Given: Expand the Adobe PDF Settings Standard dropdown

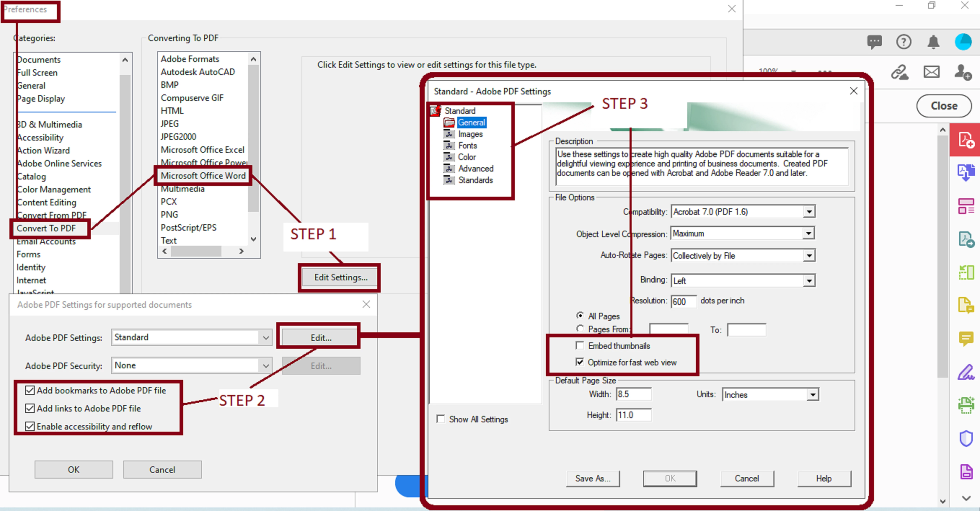Looking at the screenshot, I should pyautogui.click(x=266, y=338).
